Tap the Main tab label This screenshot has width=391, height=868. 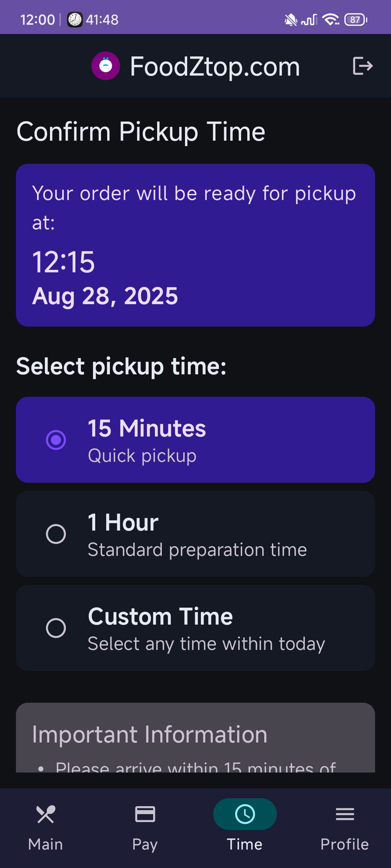point(46,844)
